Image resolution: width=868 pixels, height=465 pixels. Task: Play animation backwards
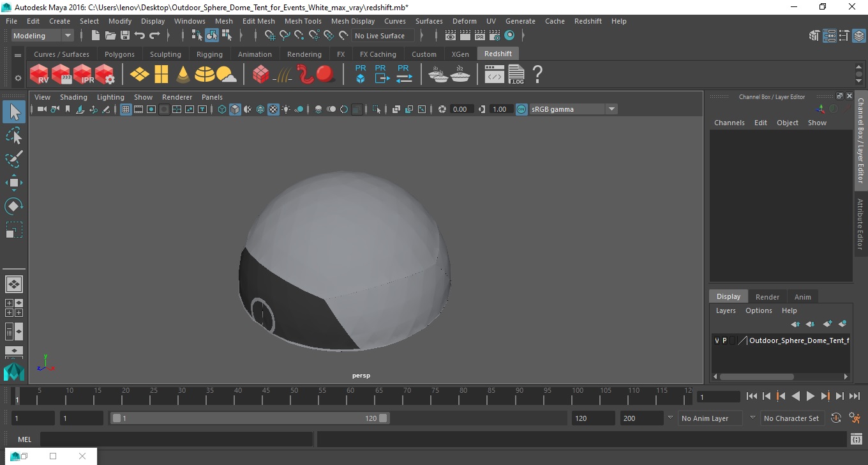click(796, 396)
